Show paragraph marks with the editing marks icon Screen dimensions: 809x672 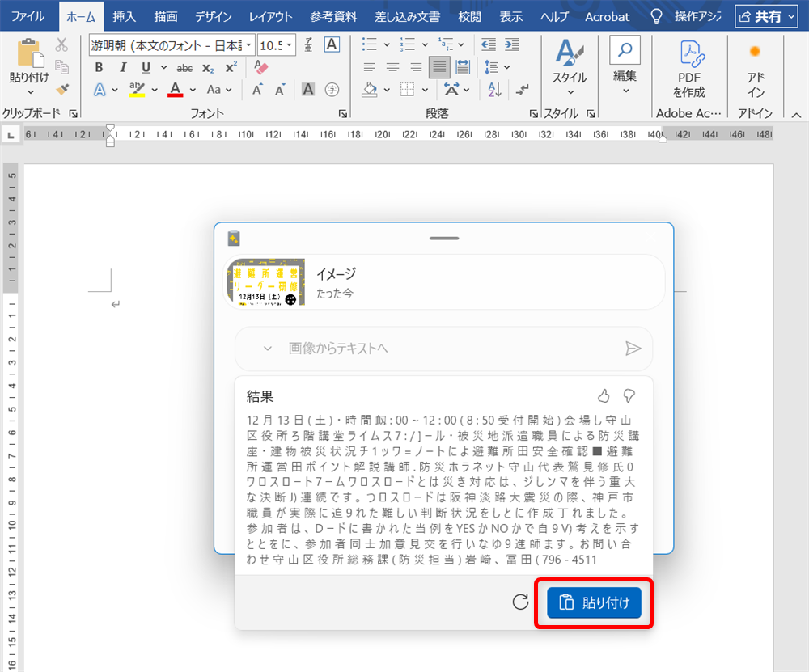(x=521, y=91)
